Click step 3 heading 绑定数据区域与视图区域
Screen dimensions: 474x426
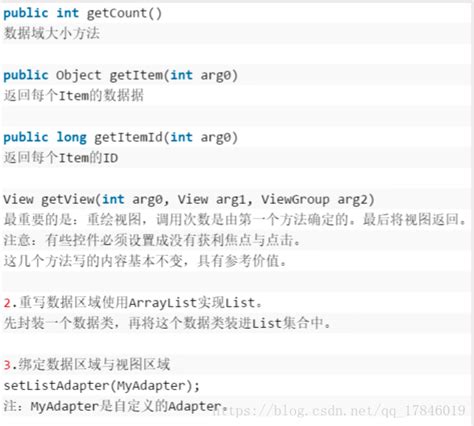pyautogui.click(x=87, y=364)
